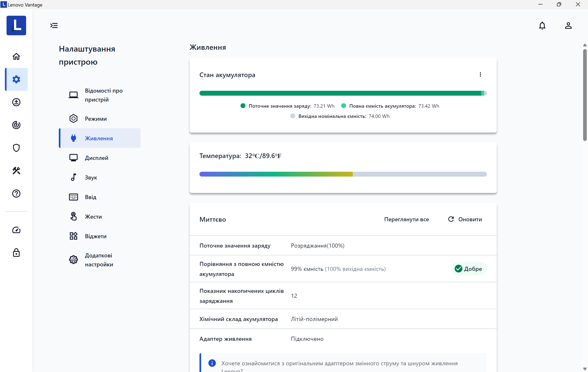Open the speedometer icon in sidebar
588x372 pixels.
[16, 230]
